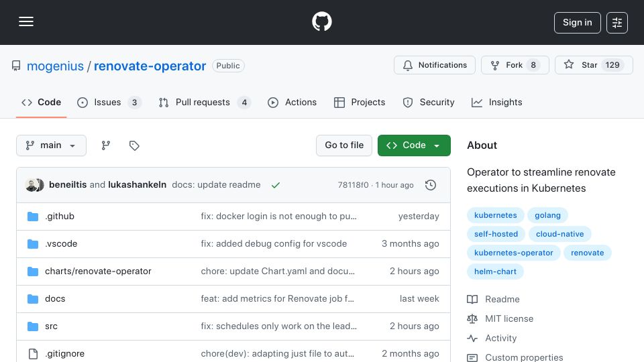
Task: Switch to the Issues tab
Action: click(x=109, y=102)
